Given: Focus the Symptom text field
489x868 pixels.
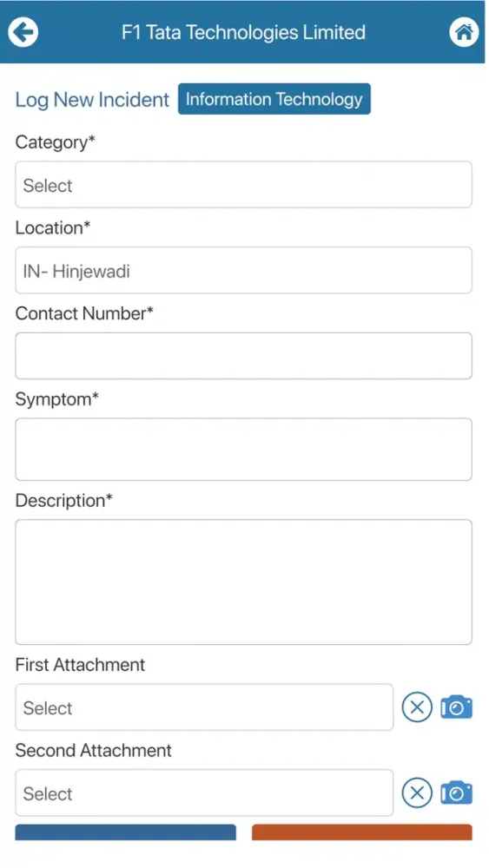Looking at the screenshot, I should tap(244, 449).
